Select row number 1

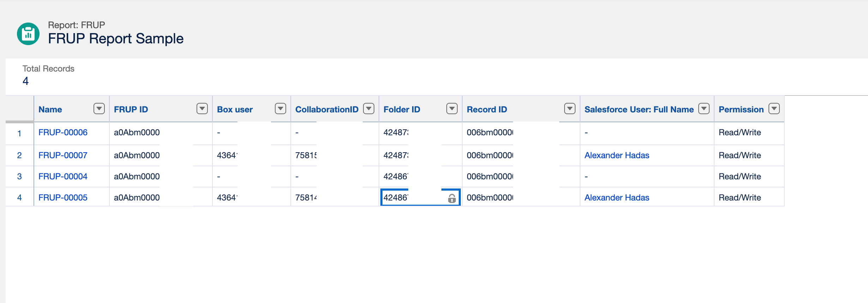point(19,134)
